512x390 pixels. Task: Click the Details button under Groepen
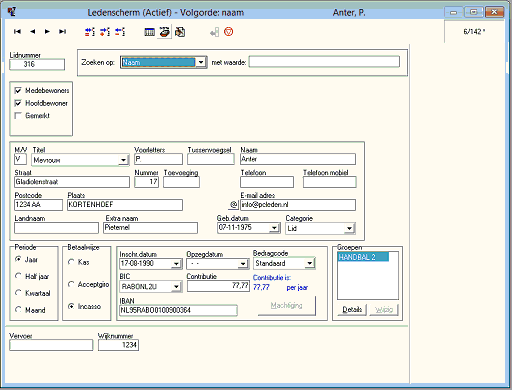click(352, 310)
